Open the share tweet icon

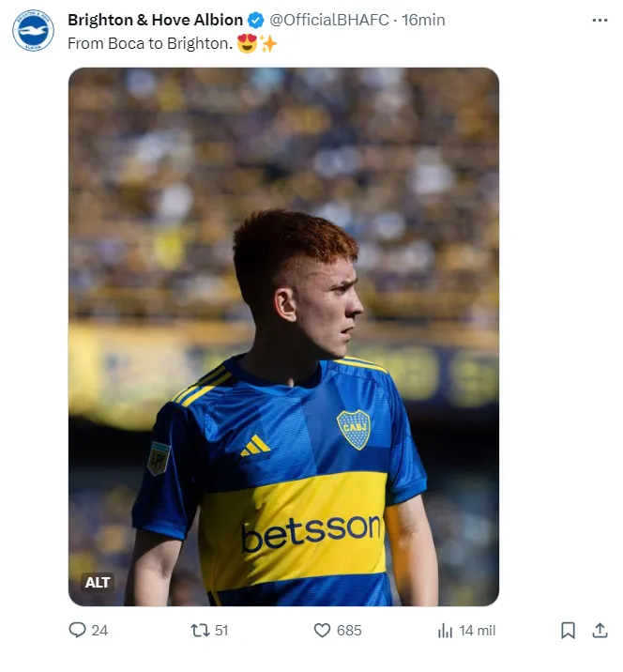[x=600, y=631]
